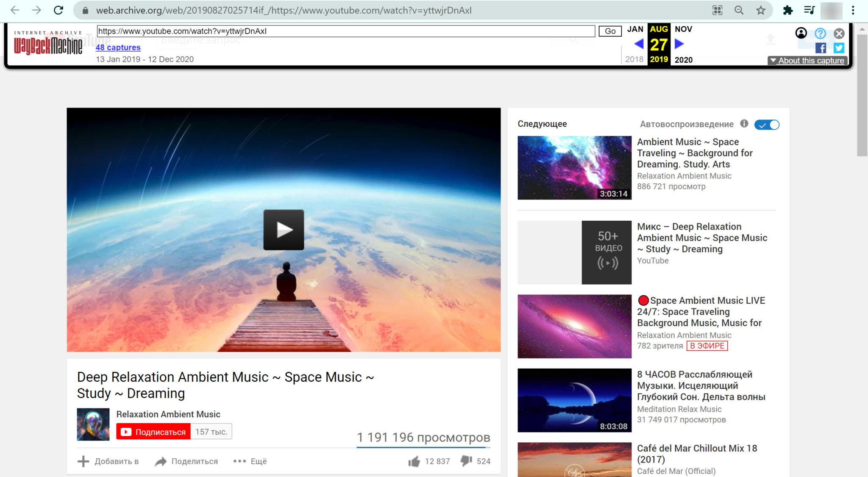Bookmark the page using the star icon
Screen dimensions: 868x477
tap(760, 10)
